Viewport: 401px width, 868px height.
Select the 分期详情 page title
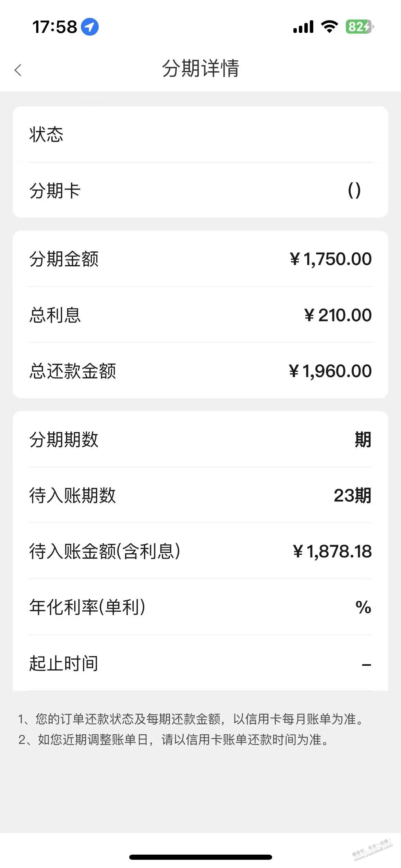(200, 68)
